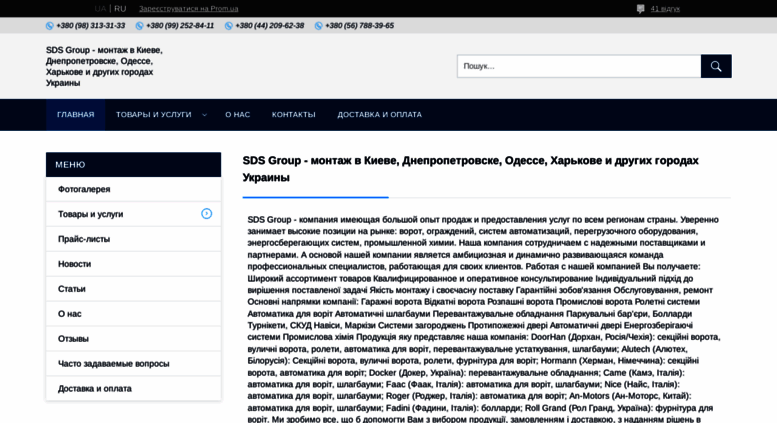Open Отзывы in sidebar menu
The image size is (777, 423).
(133, 339)
